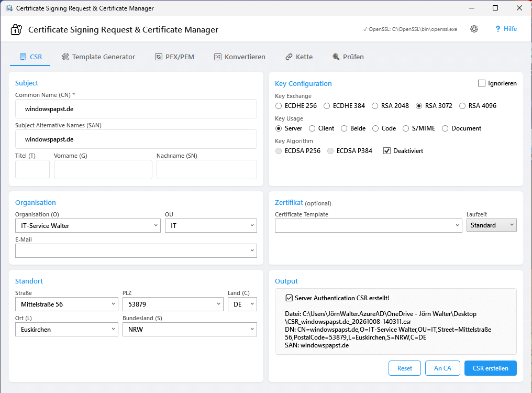Expand the PLZ dropdown
Image resolution: width=532 pixels, height=393 pixels.
[x=173, y=304]
